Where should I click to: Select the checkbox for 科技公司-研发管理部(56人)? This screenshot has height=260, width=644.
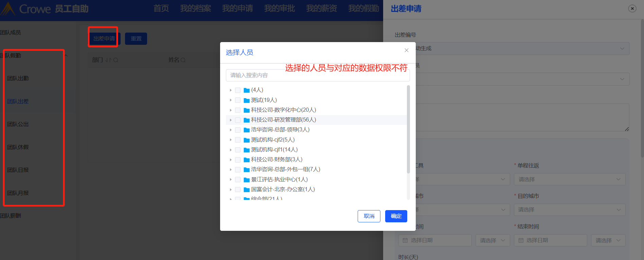pos(238,120)
